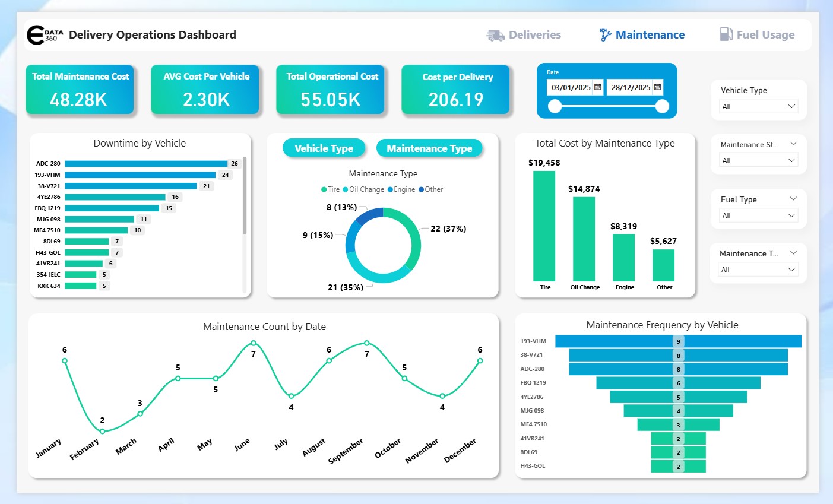Image resolution: width=833 pixels, height=504 pixels.
Task: Open the end date calendar picker
Action: click(657, 87)
